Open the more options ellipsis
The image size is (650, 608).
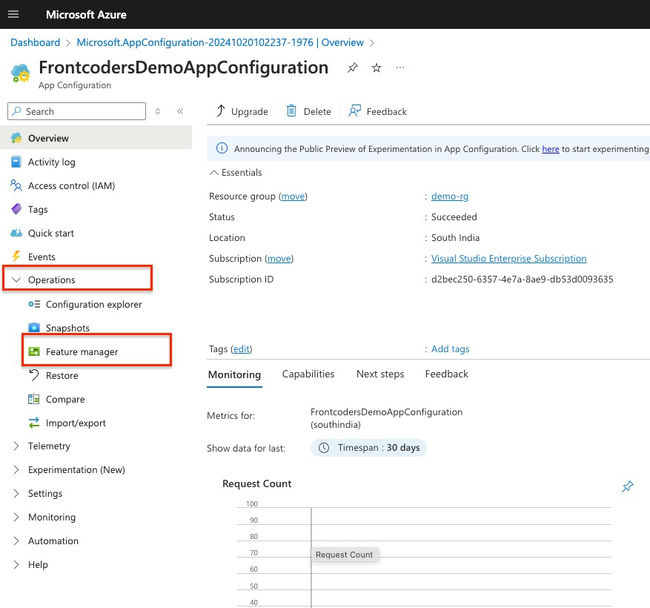pos(400,67)
